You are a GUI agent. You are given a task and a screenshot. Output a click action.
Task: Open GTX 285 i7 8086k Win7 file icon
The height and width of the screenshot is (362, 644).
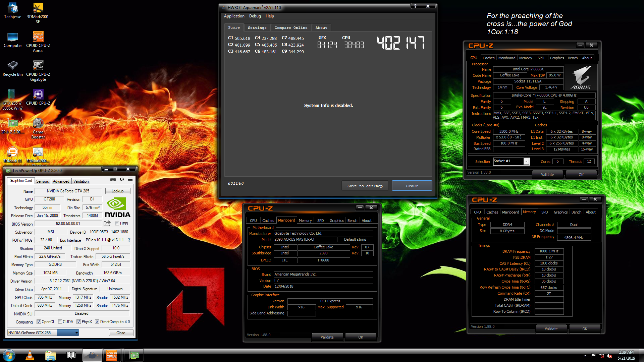pos(13,100)
